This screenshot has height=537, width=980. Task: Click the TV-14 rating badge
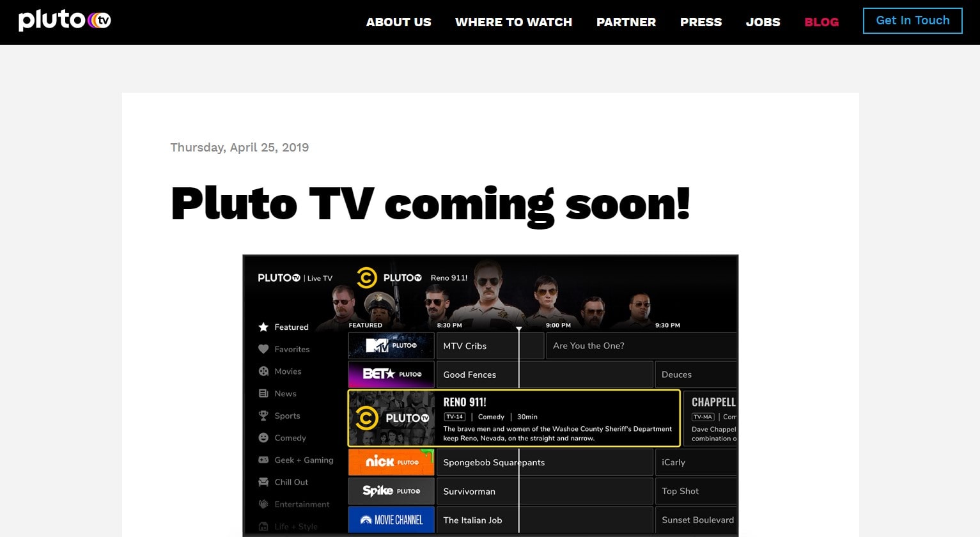(455, 417)
